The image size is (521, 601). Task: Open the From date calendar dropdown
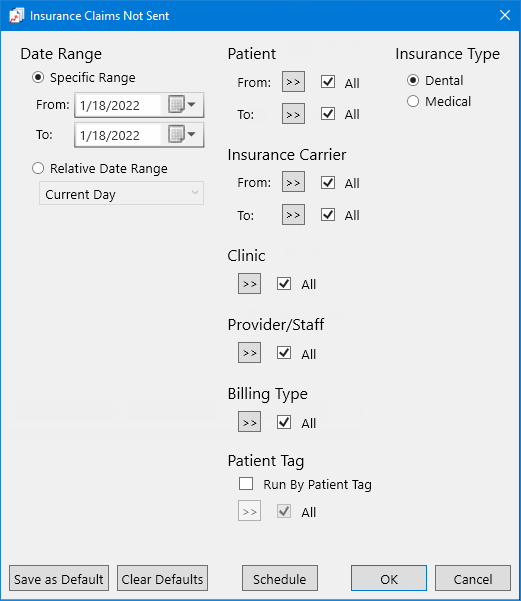182,104
